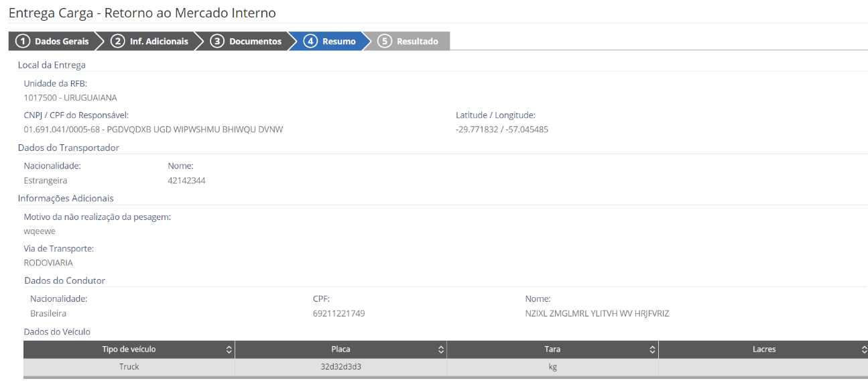Click the weighing reason text wqeewe
Screen dimensions: 868x385
point(40,231)
